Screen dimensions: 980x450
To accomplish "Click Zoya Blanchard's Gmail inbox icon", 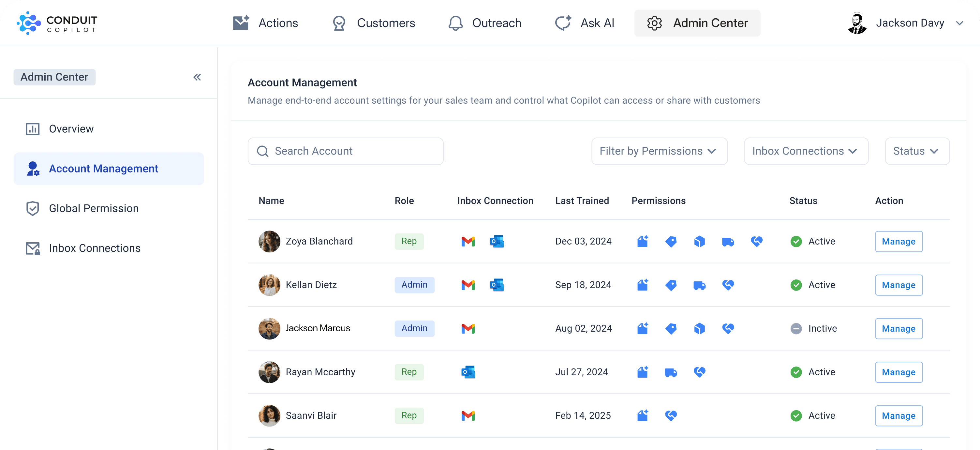I will 468,241.
